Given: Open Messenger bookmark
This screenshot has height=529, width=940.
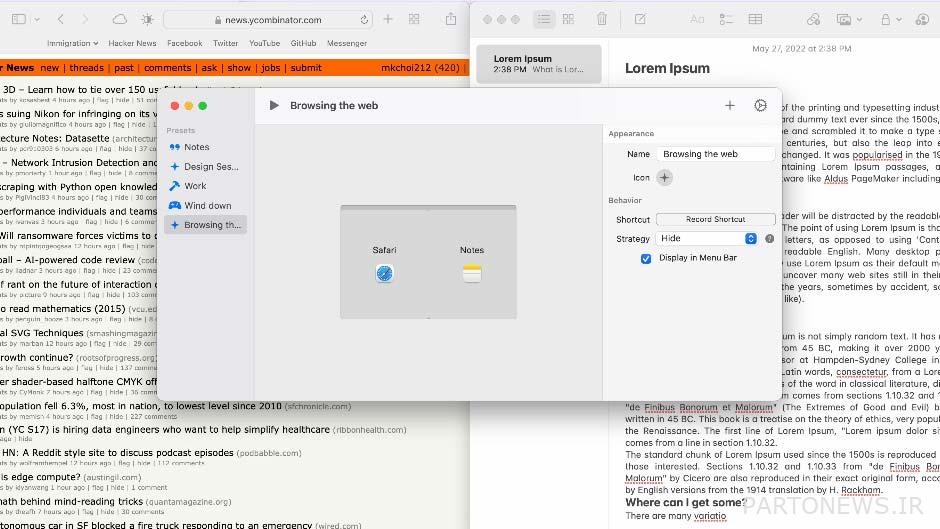Looking at the screenshot, I should (x=347, y=43).
